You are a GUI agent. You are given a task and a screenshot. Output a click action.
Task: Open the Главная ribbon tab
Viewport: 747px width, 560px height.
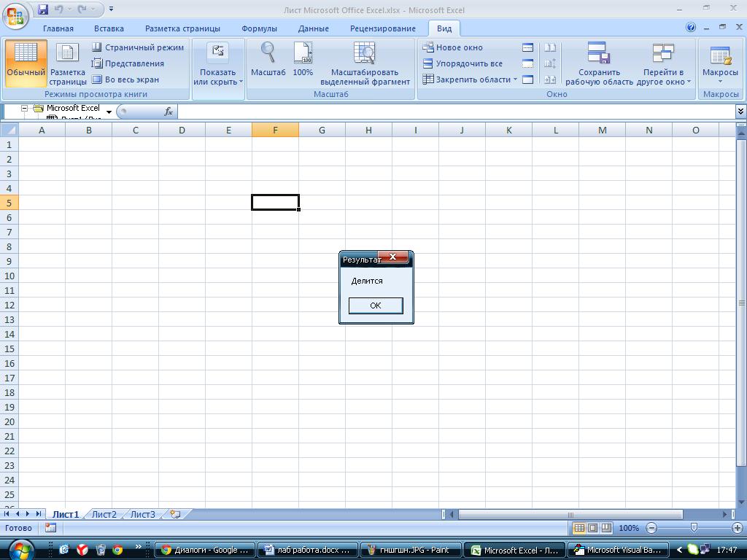pyautogui.click(x=58, y=28)
